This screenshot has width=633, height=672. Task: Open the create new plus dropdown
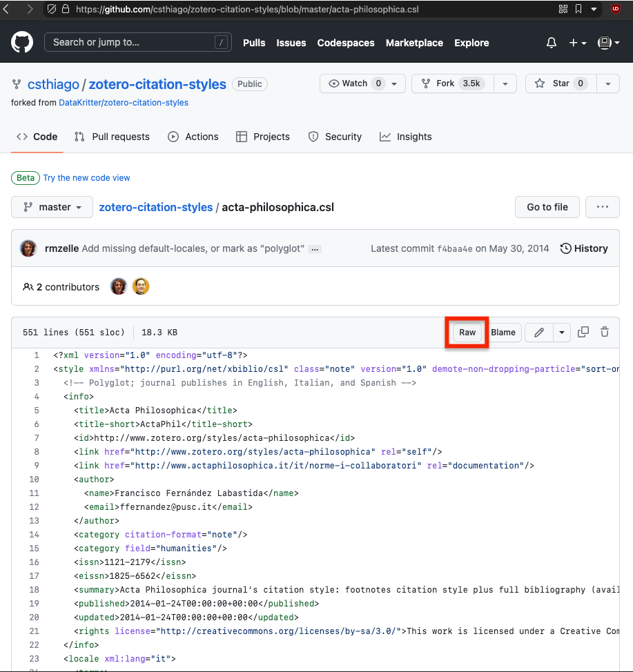click(x=578, y=43)
